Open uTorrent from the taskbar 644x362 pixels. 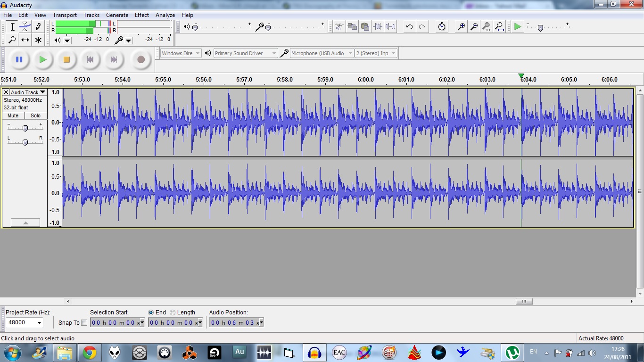tap(512, 353)
